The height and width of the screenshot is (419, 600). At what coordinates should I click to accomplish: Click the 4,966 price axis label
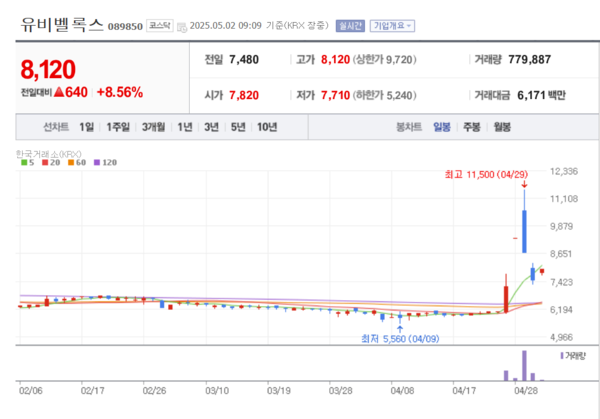562,337
